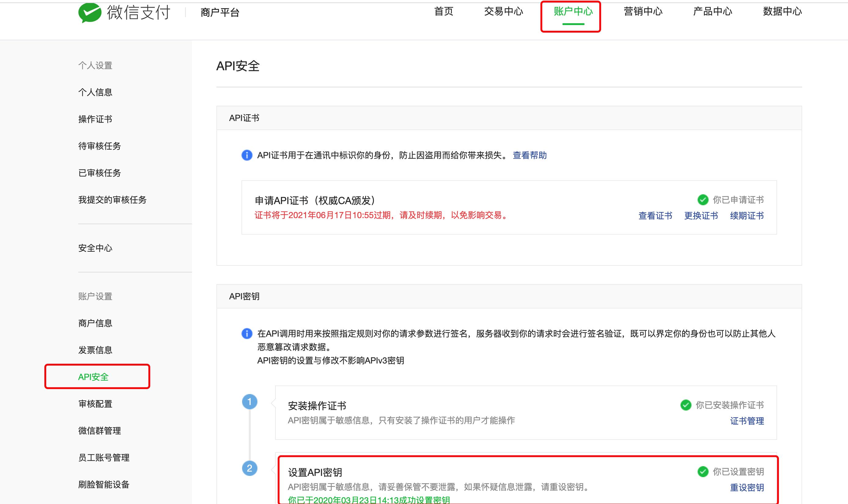This screenshot has height=504, width=848.
Task: Click the 更换证书 link
Action: [701, 216]
